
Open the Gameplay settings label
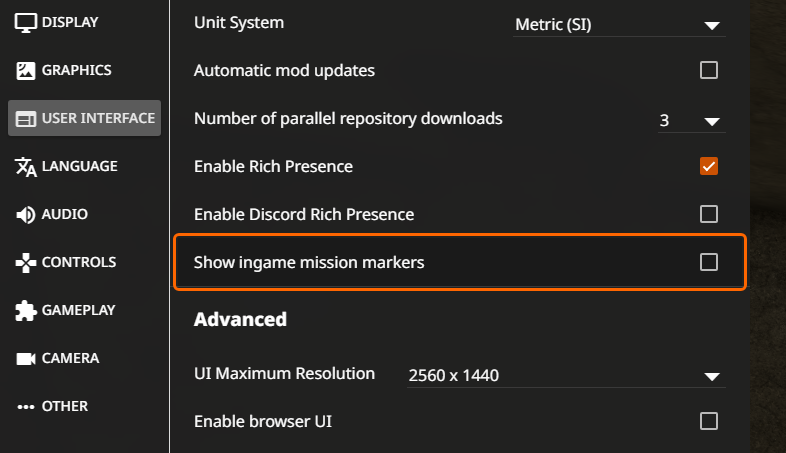(78, 311)
